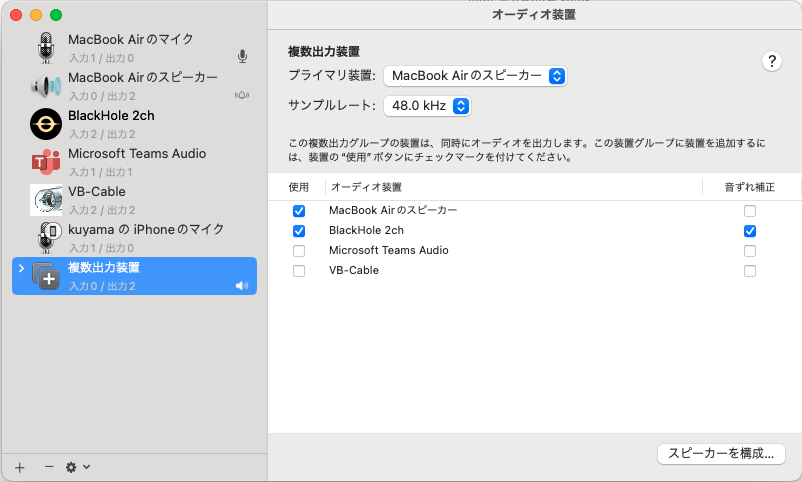802x482 pixels.
Task: Enable 音ずれ補正 for Microsoft Teams Audio
Action: pyautogui.click(x=750, y=251)
